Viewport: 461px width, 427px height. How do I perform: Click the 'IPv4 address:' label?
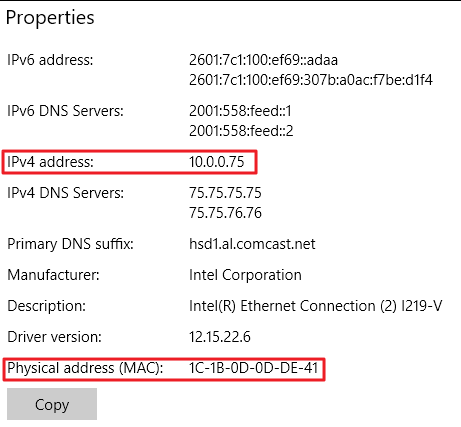pos(50,162)
